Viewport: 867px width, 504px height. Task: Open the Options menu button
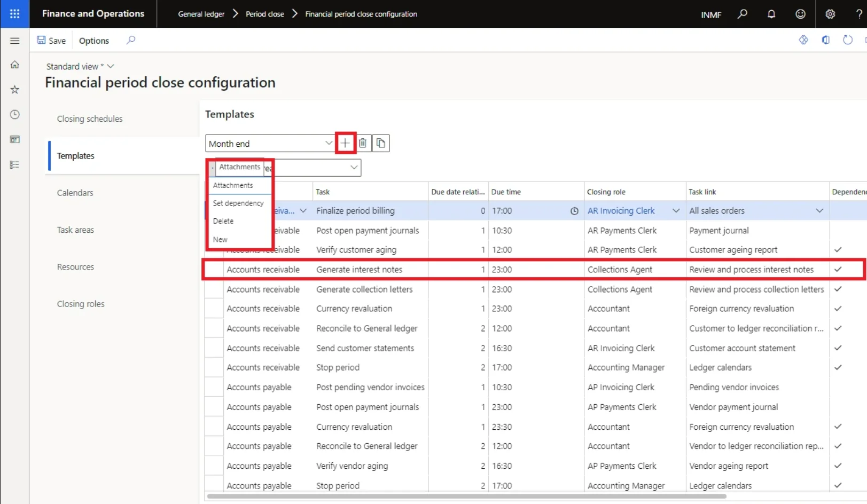point(94,40)
